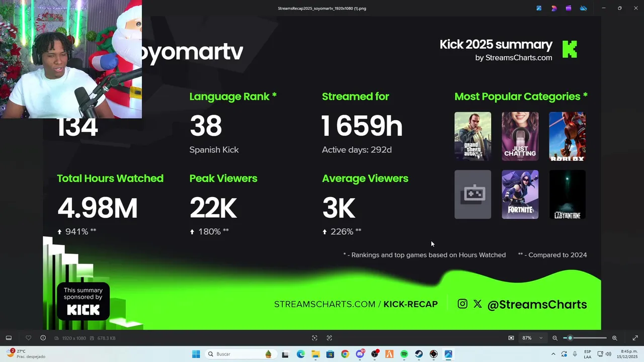Open Microsoft Designer icon in title bar

coord(554,8)
